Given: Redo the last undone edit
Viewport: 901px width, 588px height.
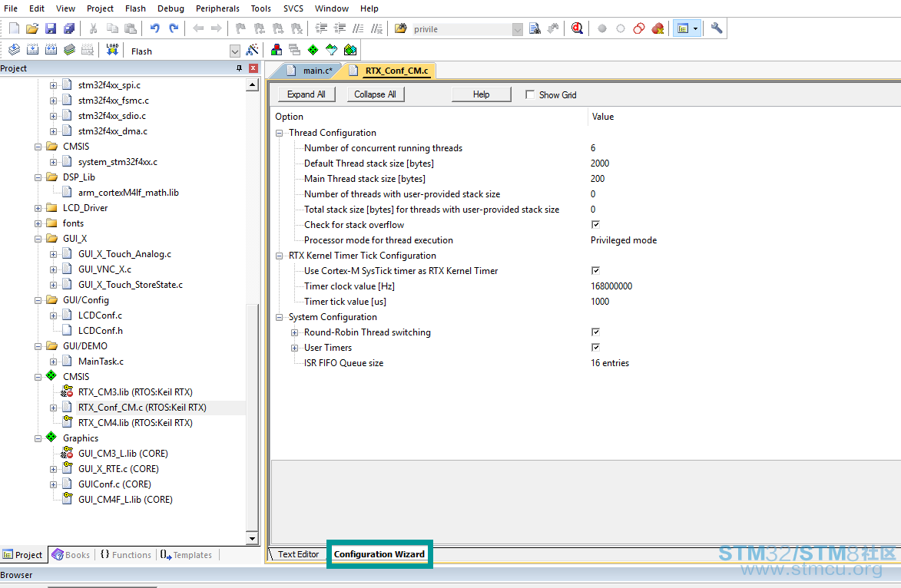Looking at the screenshot, I should point(174,28).
